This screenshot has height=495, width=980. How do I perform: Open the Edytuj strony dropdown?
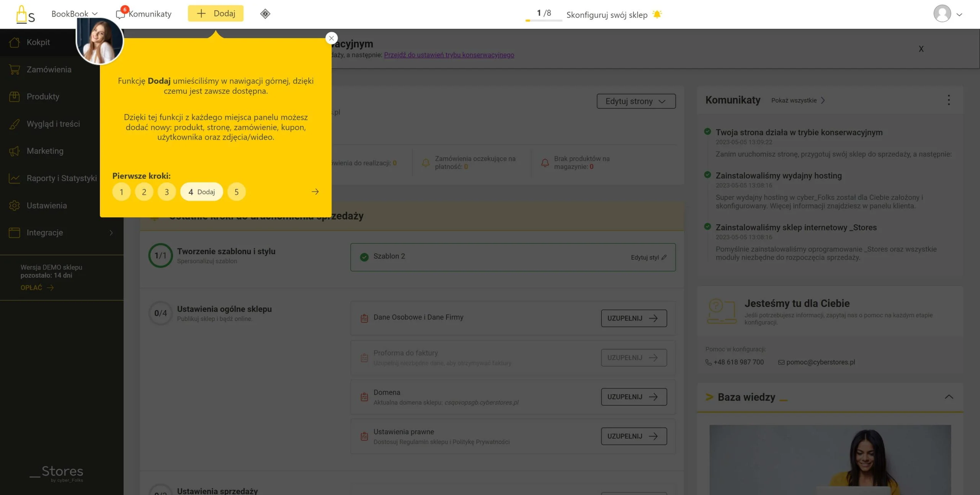636,101
